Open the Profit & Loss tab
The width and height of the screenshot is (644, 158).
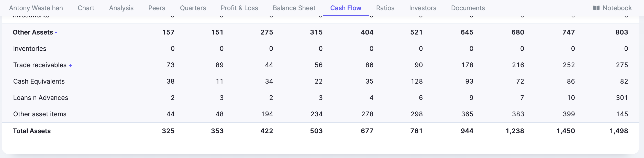[x=239, y=8]
